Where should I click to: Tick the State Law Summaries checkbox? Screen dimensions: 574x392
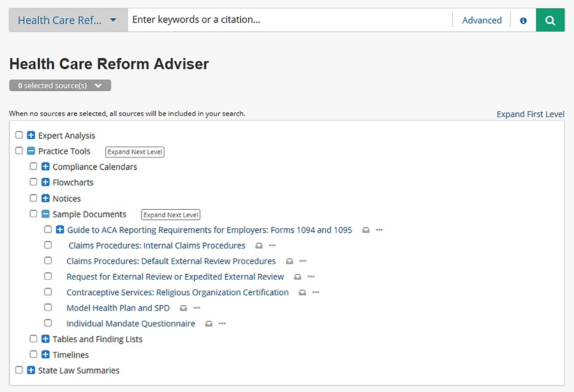(19, 370)
